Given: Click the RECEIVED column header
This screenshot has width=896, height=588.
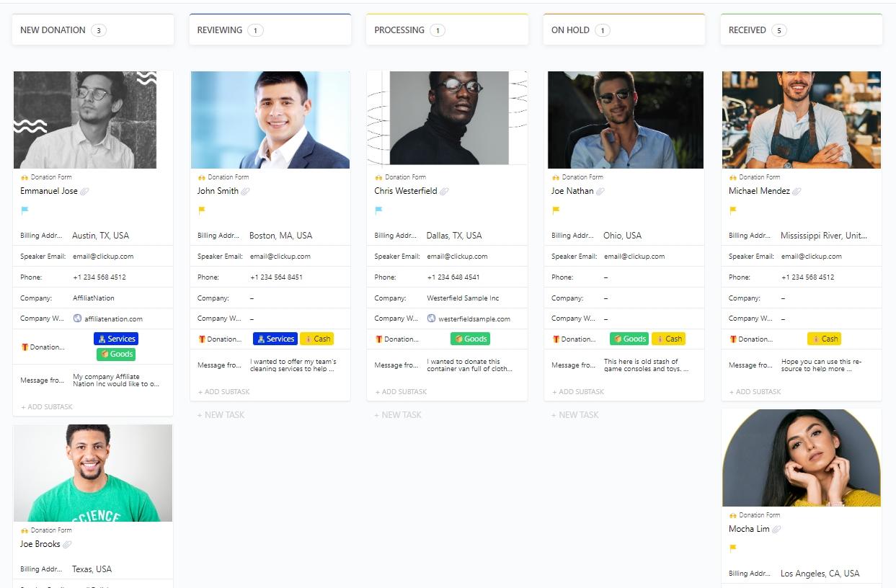Looking at the screenshot, I should [x=747, y=30].
